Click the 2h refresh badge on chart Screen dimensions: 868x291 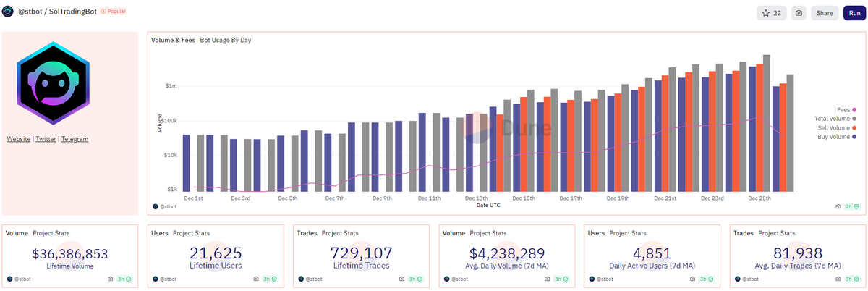(852, 207)
